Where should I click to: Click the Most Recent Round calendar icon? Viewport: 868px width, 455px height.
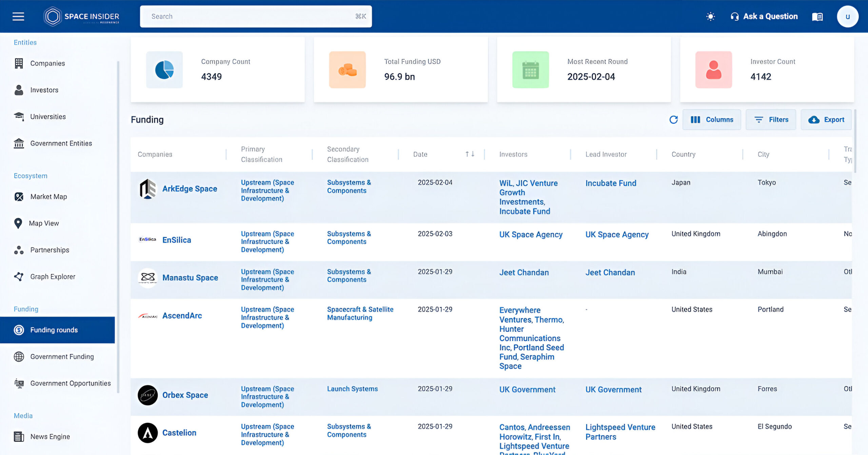coord(530,70)
